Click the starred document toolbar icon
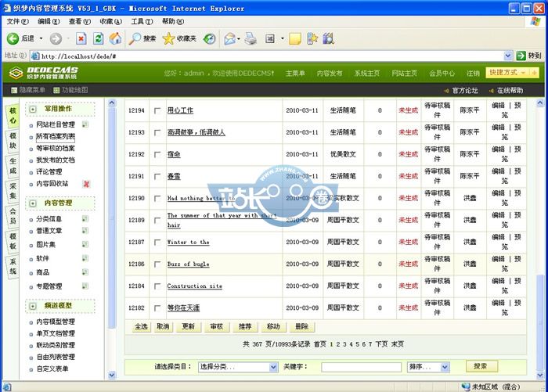This screenshot has width=548, height=392. [x=312, y=38]
